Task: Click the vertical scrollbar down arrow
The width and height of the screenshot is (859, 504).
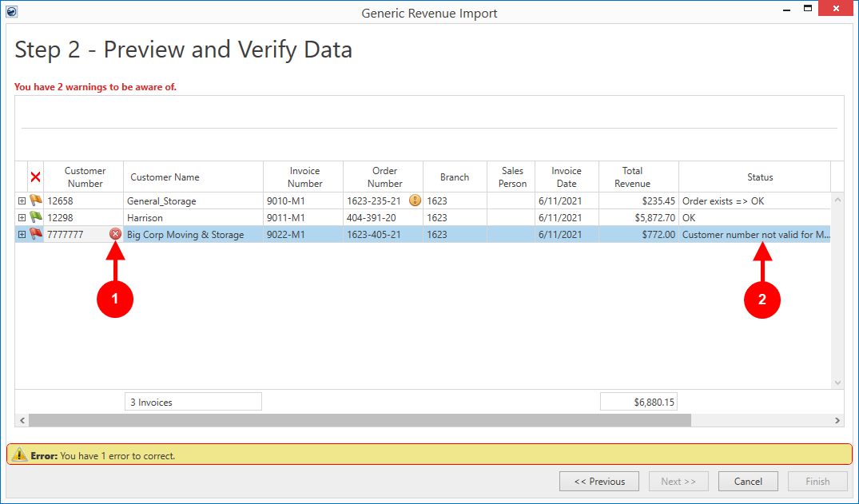Action: 837,383
